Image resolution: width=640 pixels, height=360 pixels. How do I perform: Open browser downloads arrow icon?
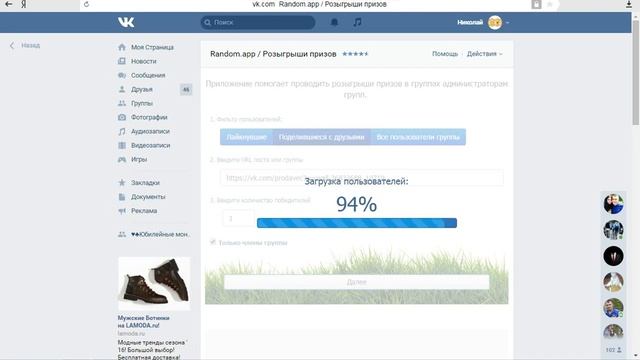click(629, 4)
